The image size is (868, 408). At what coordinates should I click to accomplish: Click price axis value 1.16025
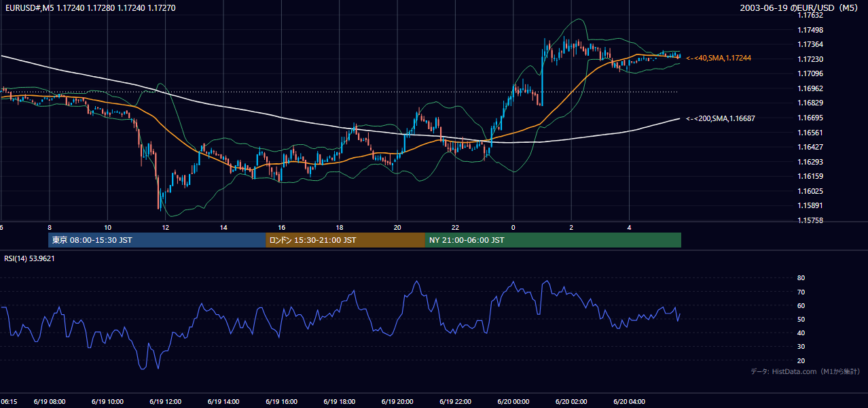tap(810, 191)
